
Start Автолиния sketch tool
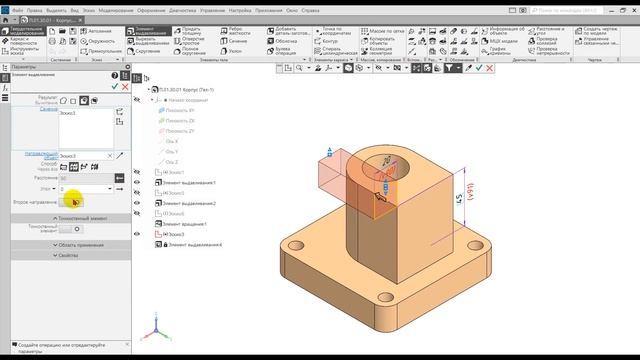(96, 31)
